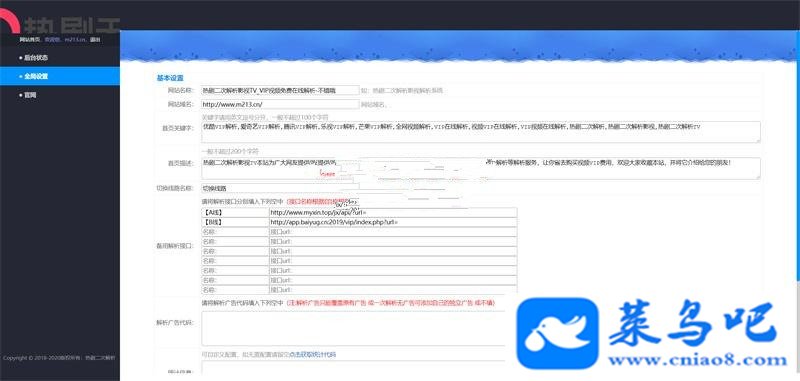Click 退出 logout link in header
This screenshot has height=381, width=800.
tap(95, 39)
